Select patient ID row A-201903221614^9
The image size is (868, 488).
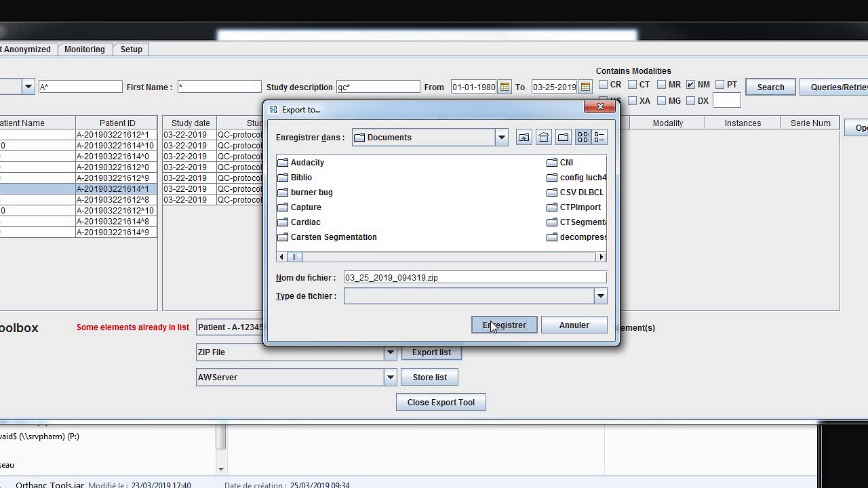tap(117, 232)
